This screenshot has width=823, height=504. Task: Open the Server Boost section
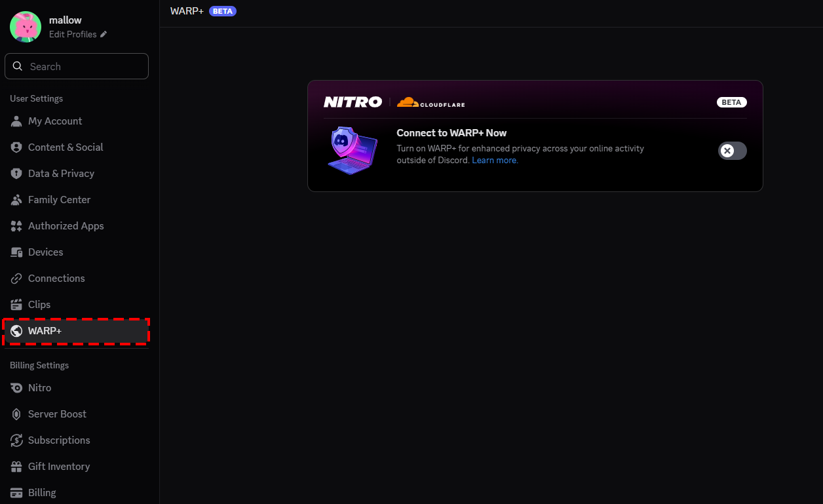57,414
